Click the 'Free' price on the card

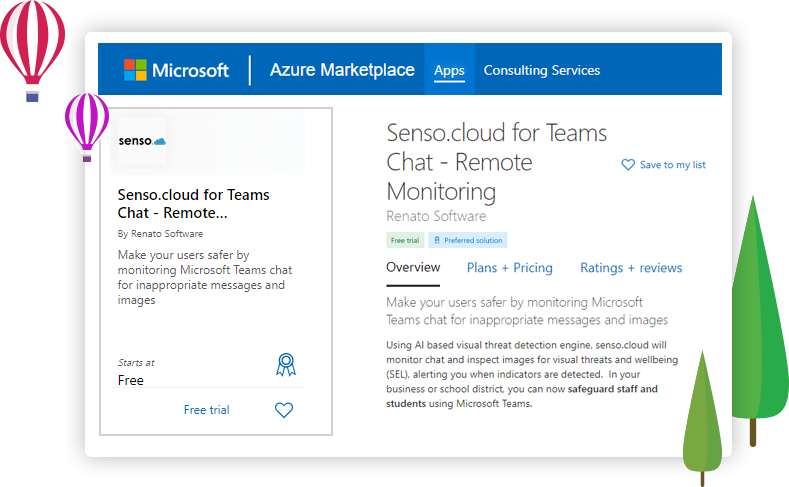point(130,380)
